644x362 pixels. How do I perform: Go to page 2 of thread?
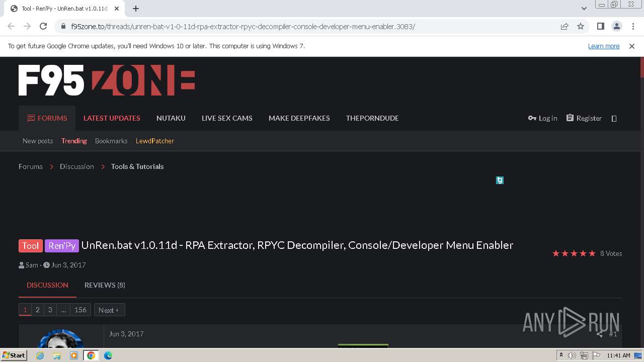[38, 310]
